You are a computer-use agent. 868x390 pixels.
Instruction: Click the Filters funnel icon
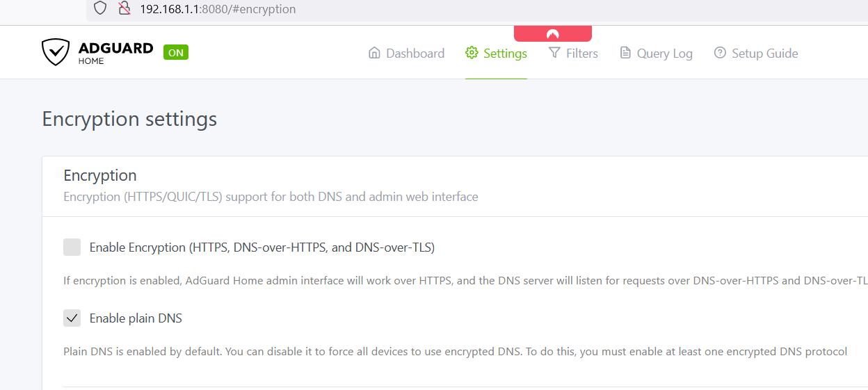(x=554, y=53)
